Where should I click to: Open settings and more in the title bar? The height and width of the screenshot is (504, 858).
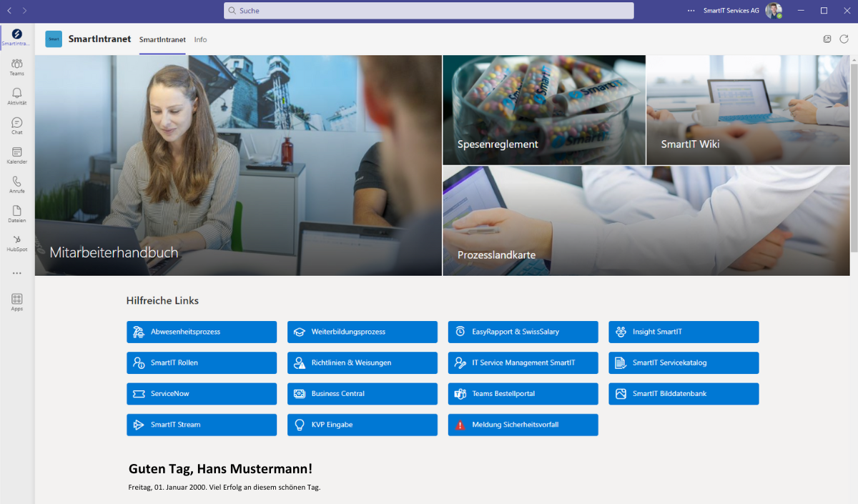coord(691,11)
